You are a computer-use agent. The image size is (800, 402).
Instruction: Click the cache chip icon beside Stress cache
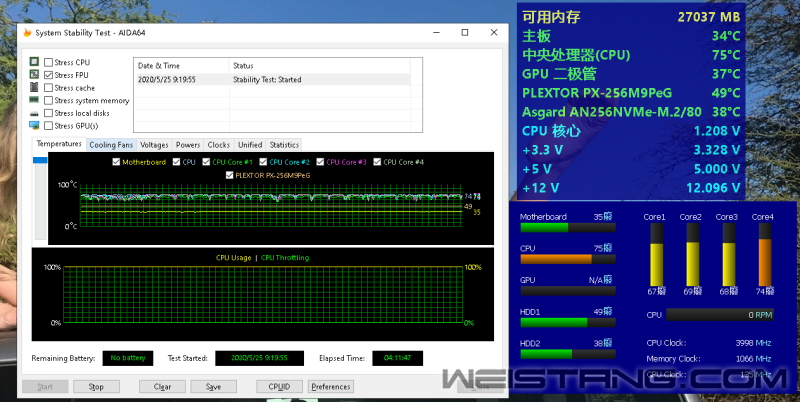34,88
